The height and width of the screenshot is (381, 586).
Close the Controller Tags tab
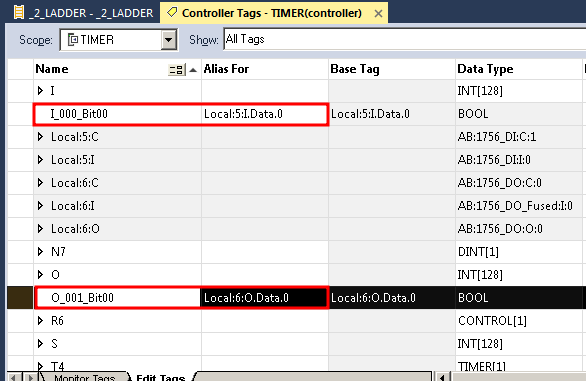pyautogui.click(x=378, y=14)
